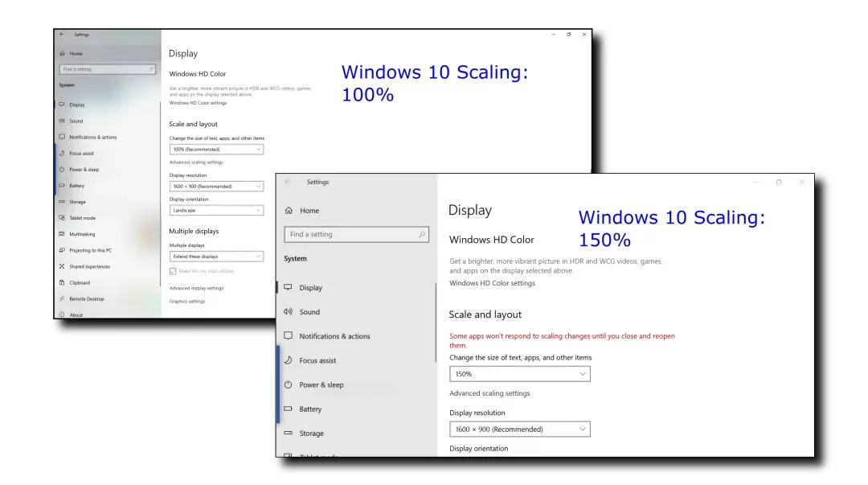Screen dimensions: 868x485
Task: Click Sound speaker icon in 150% window sidebar
Action: pyautogui.click(x=288, y=311)
